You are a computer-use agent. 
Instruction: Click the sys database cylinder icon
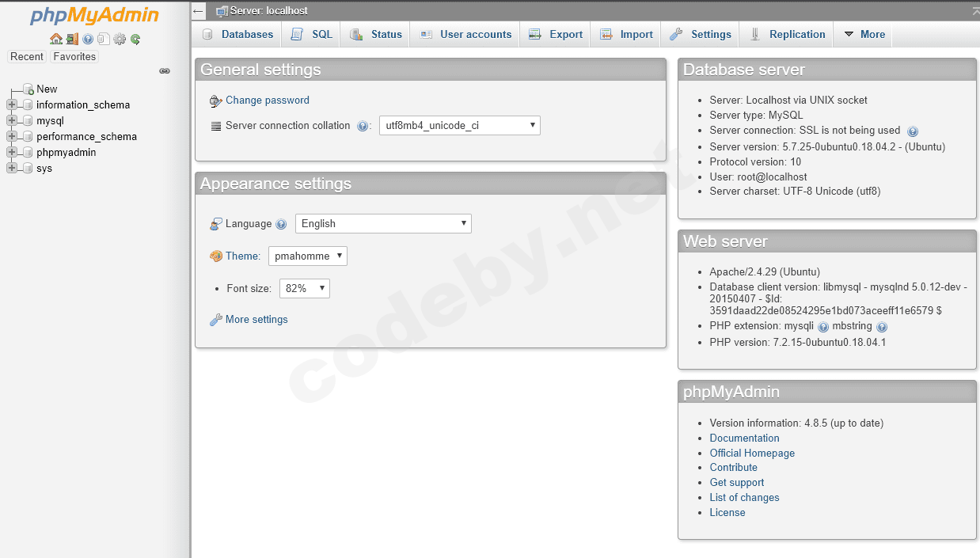pyautogui.click(x=28, y=169)
